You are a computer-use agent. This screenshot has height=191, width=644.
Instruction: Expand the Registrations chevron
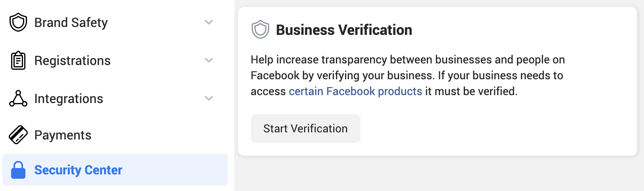point(209,60)
